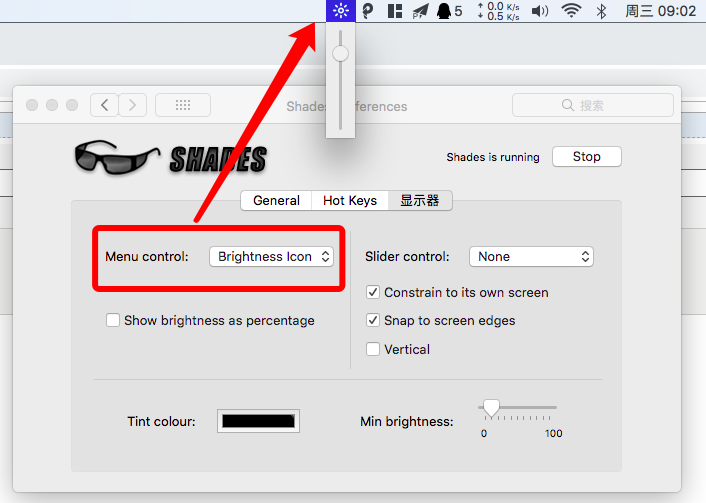Click the Shades brightness icon in menu bar
Viewport: 706px width, 503px height.
(x=341, y=10)
